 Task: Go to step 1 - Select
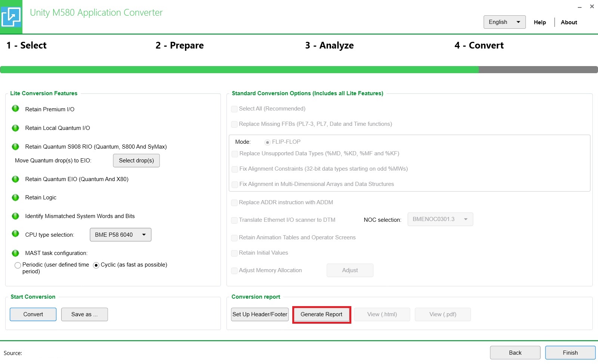click(27, 46)
